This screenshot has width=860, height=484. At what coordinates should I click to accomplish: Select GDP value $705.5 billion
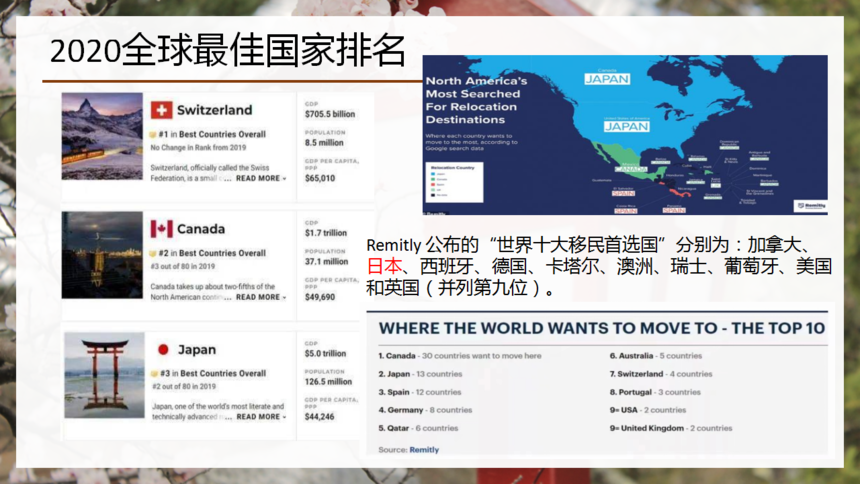click(330, 114)
